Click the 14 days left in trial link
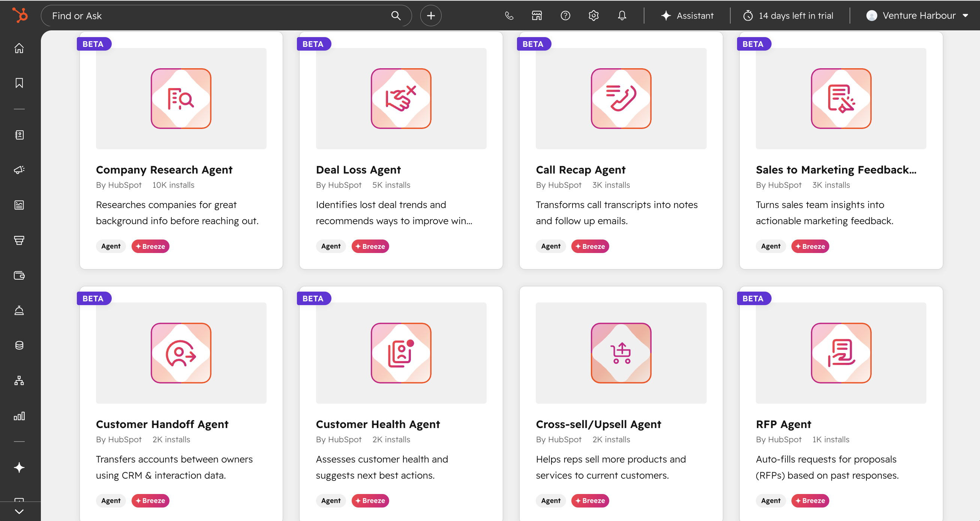Viewport: 980px width, 521px height. point(788,16)
